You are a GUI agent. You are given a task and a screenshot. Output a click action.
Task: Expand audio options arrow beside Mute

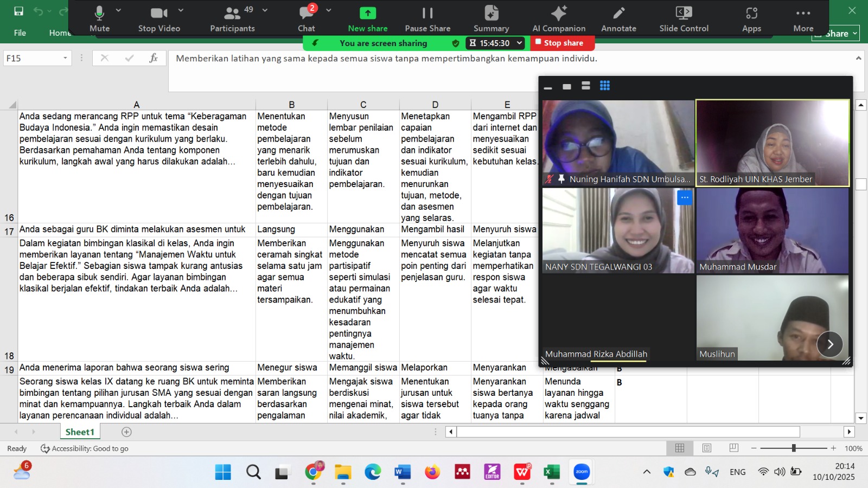coord(118,10)
